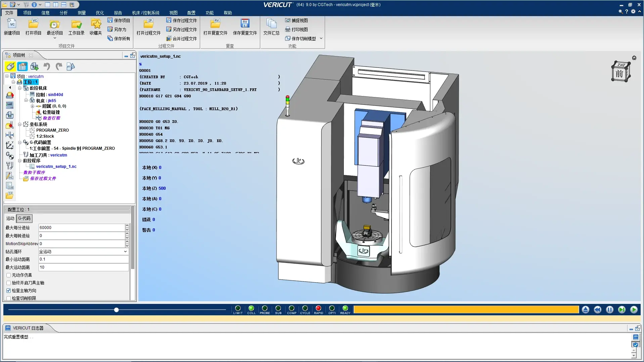Open review file via 打开复查文件
The image size is (644, 362).
[x=215, y=27]
